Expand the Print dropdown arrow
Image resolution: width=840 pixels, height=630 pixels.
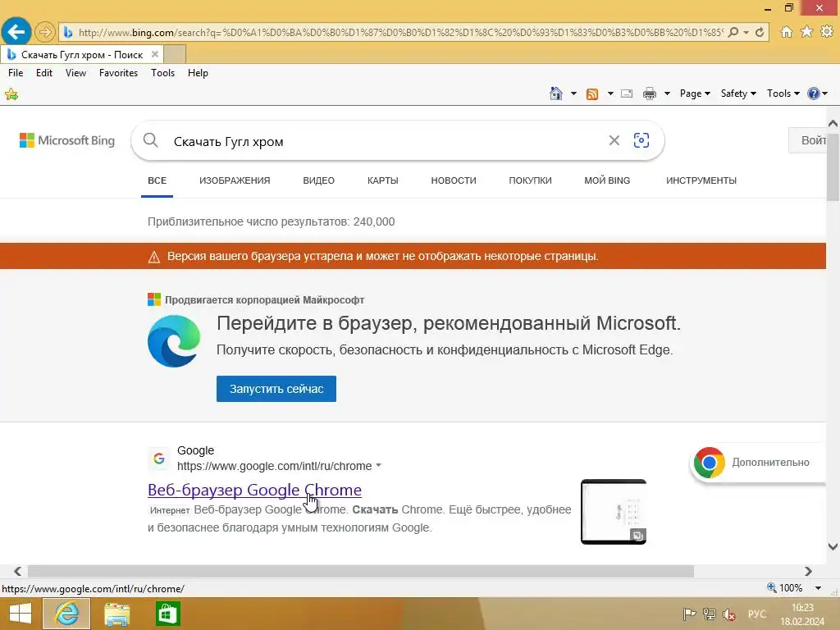tap(667, 94)
